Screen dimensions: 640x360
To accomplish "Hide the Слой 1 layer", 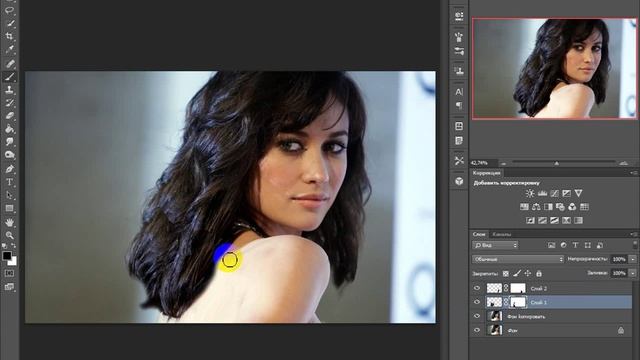I will [477, 302].
